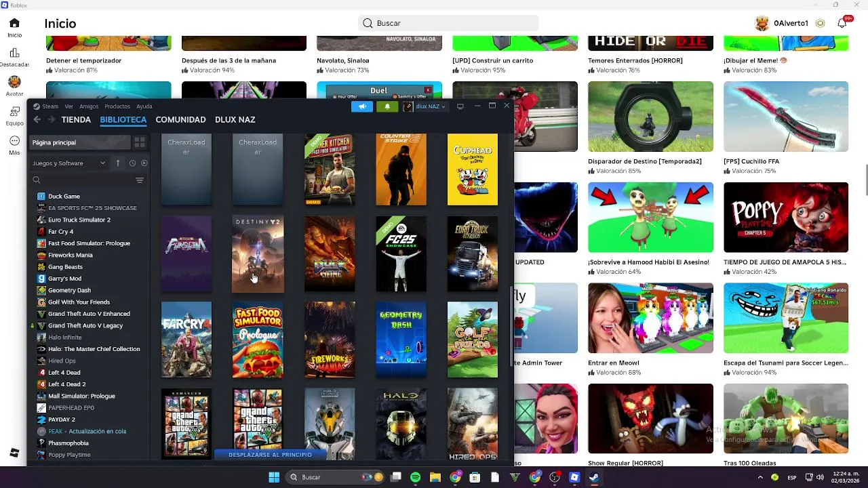The width and height of the screenshot is (868, 488).
Task: Click the sort ascending arrow in Steam sidebar
Action: [118, 163]
